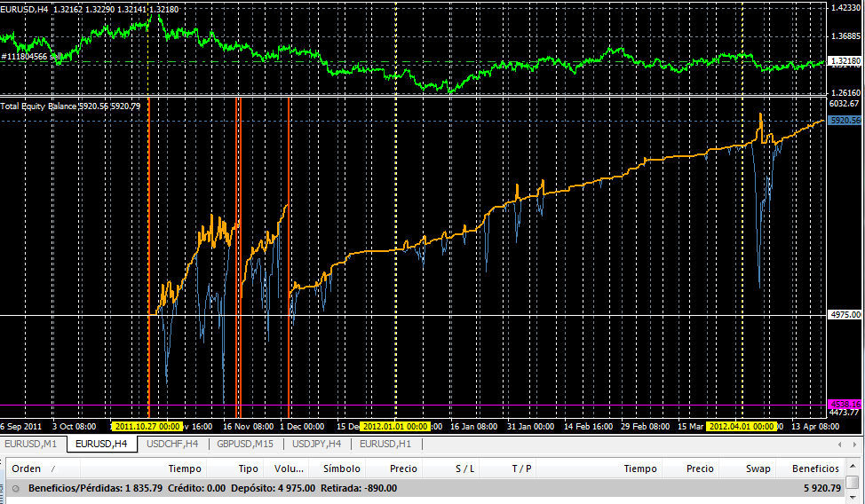Click the Tipo column header
Screen dimensions: 865x504
pyautogui.click(x=249, y=469)
